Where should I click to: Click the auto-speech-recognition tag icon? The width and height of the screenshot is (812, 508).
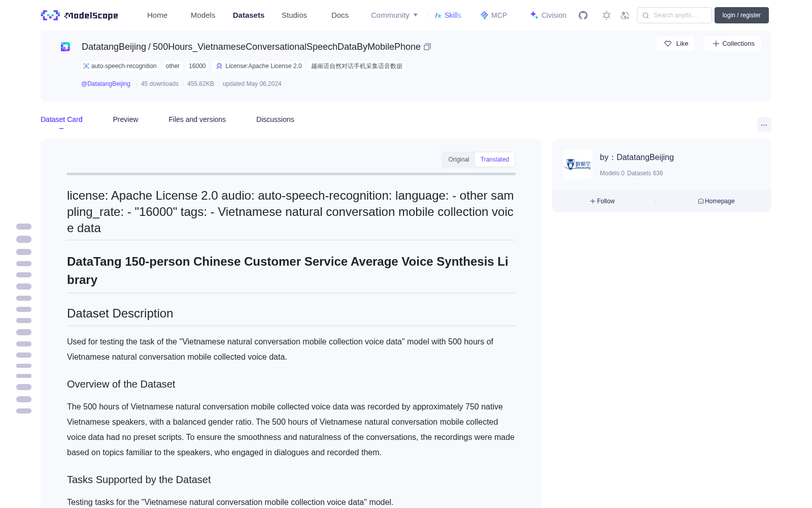click(x=86, y=66)
